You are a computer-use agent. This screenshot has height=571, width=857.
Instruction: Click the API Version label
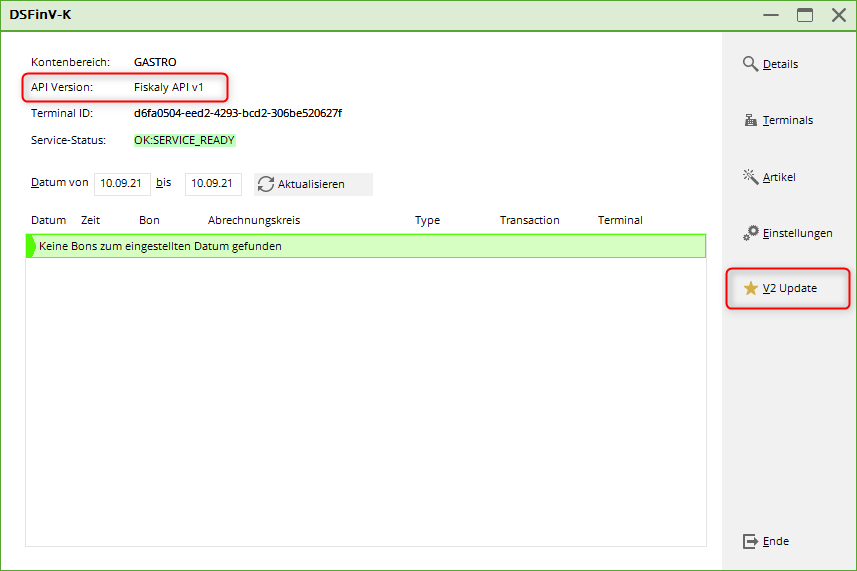pos(62,87)
